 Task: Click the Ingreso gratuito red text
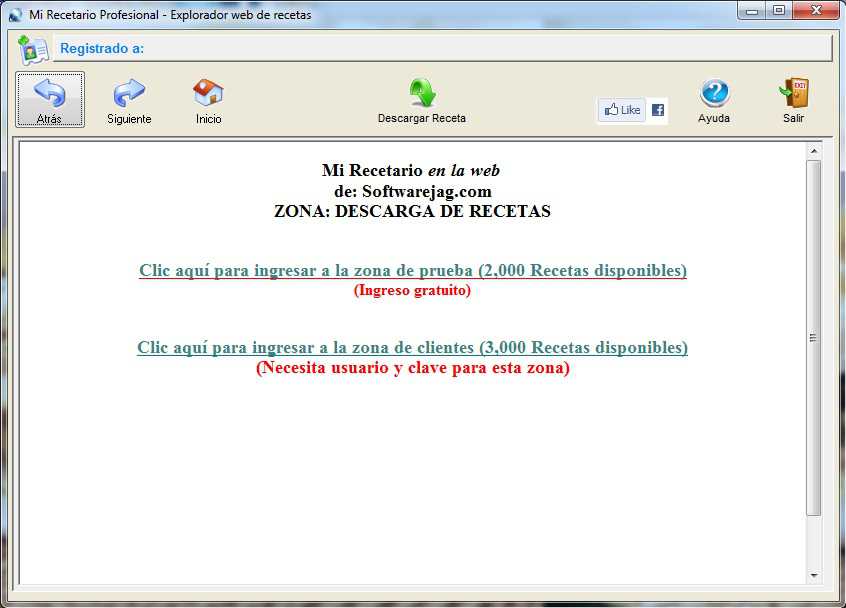(412, 290)
